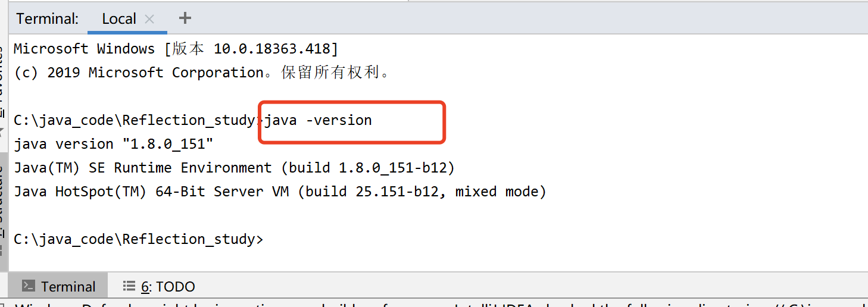This screenshot has width=868, height=307.
Task: Close the Local terminal tab
Action: tap(149, 19)
